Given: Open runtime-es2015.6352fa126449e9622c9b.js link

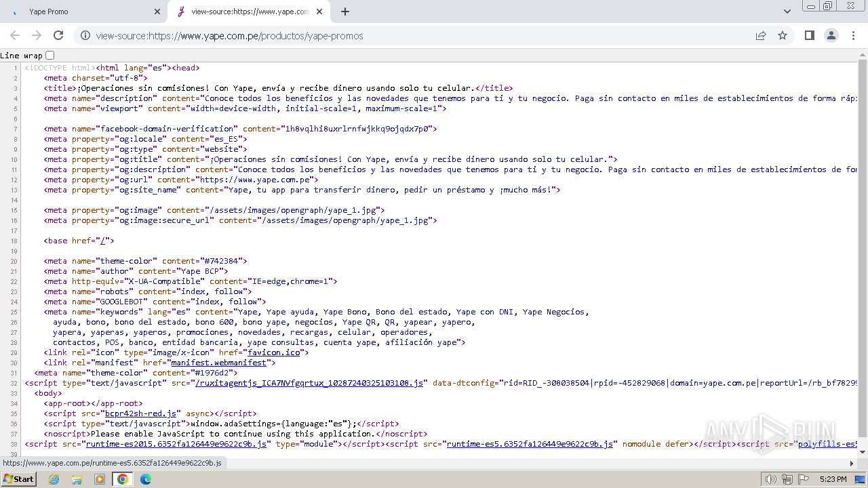Looking at the screenshot, I should (176, 444).
